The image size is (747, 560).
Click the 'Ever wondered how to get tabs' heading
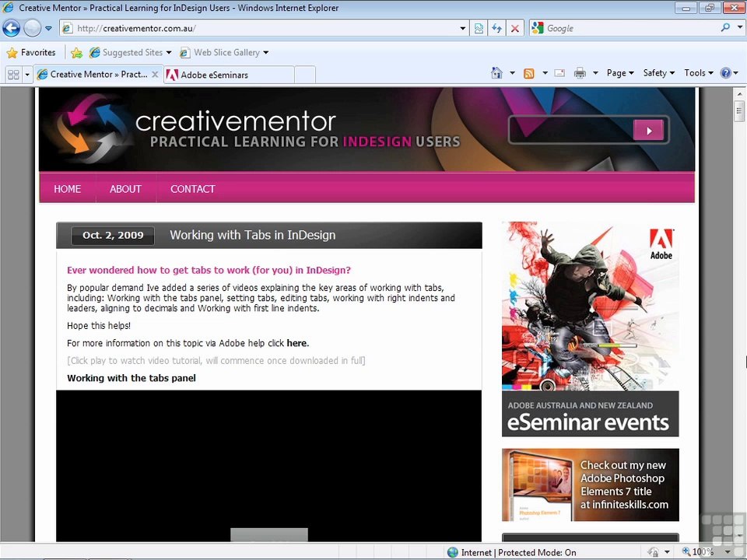point(209,271)
